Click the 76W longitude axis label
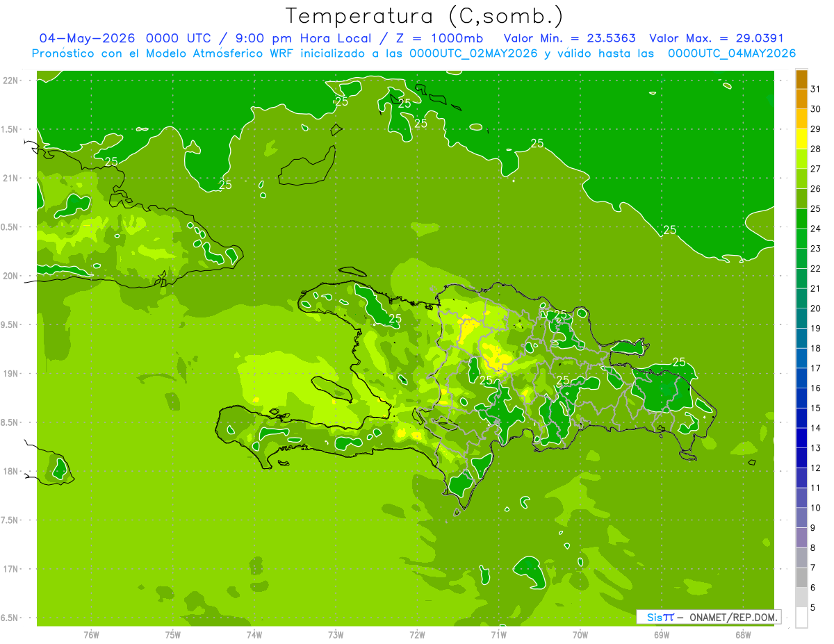834x644 pixels. click(x=91, y=635)
